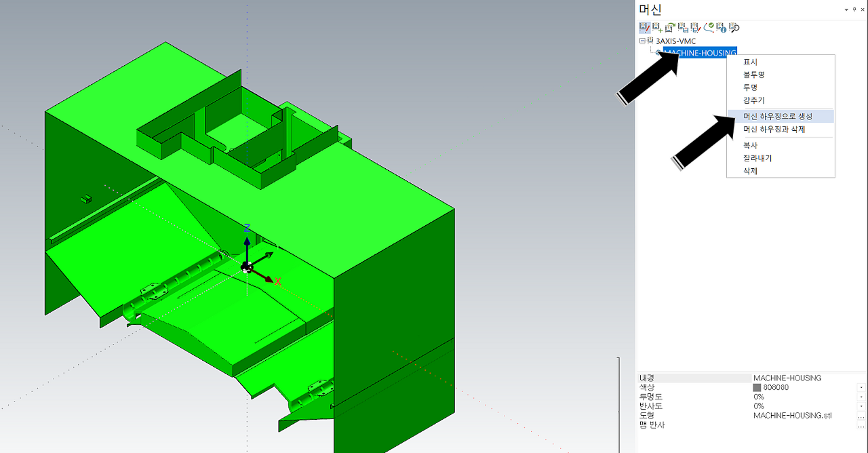Select the 3AXIS-VMC tree item

click(675, 41)
